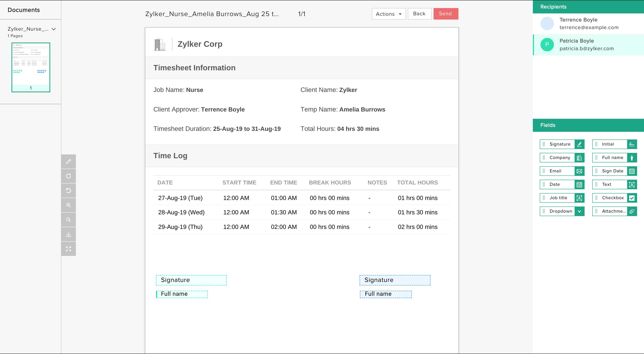Click Patricia Boyle's green avatar
Viewport: 644px width, 354px height.
coord(547,45)
